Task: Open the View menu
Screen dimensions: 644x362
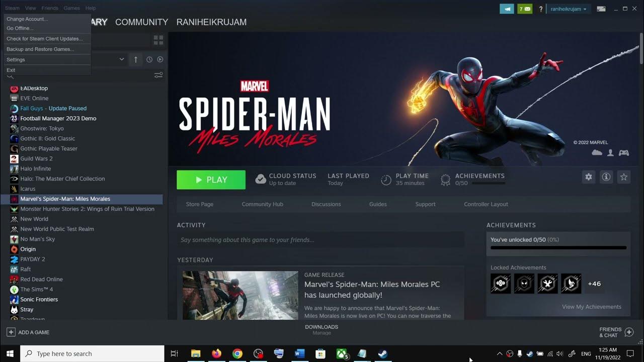Action: (31, 8)
